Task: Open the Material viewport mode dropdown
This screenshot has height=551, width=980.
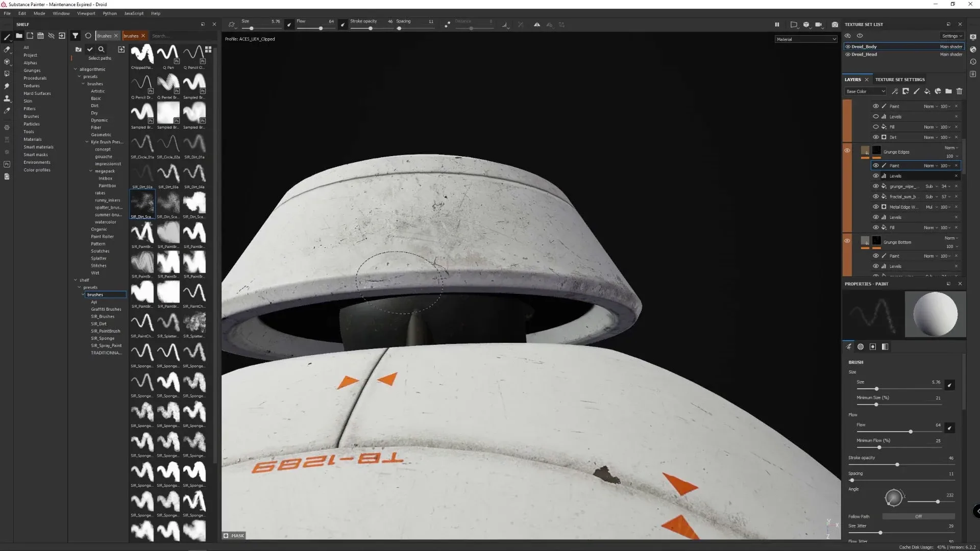Action: [x=806, y=39]
